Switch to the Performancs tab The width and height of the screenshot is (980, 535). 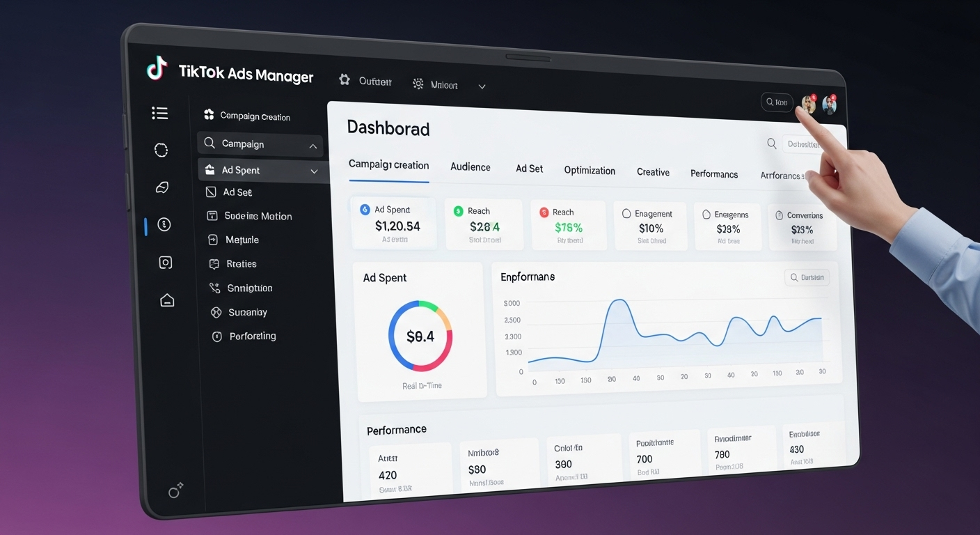pyautogui.click(x=714, y=174)
